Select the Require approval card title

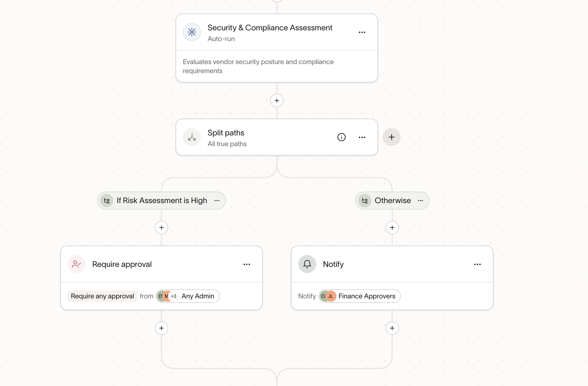pos(122,264)
